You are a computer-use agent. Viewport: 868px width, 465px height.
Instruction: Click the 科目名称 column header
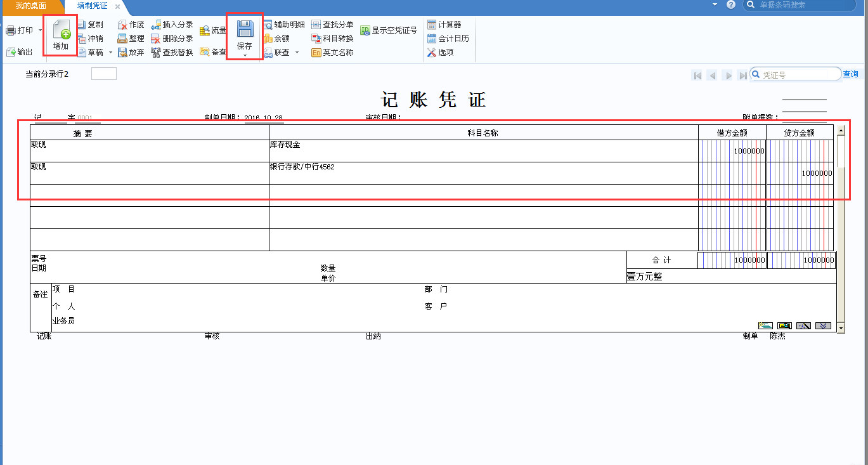(x=483, y=133)
